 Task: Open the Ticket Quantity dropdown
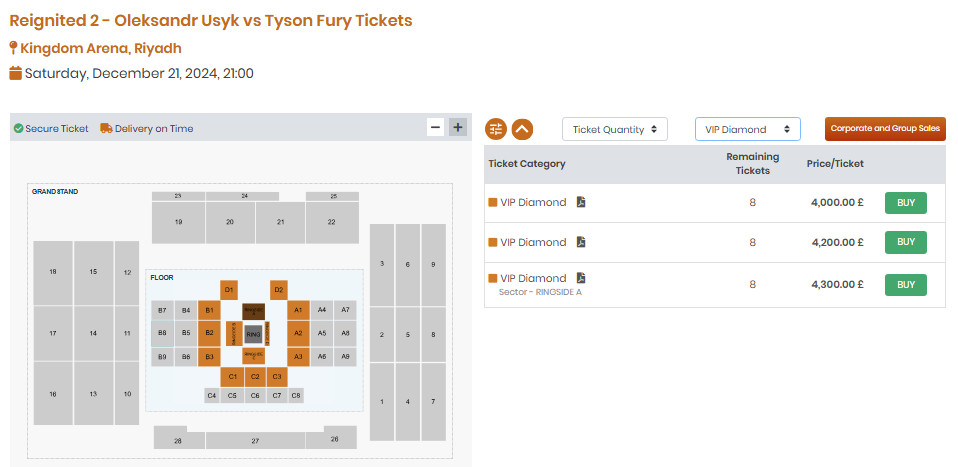pyautogui.click(x=614, y=129)
